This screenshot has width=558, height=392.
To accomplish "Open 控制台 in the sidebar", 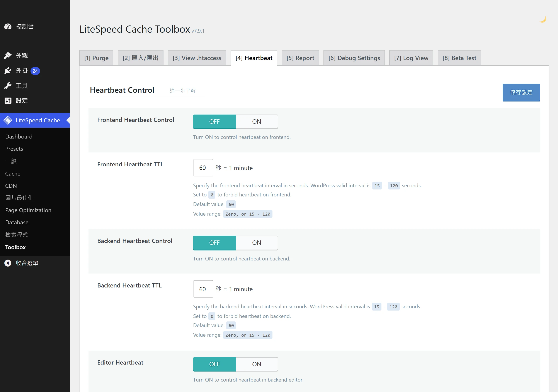I will 25,27.
